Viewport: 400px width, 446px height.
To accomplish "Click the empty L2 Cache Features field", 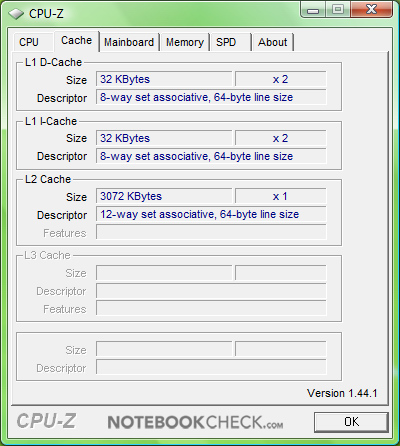I will 211,232.
